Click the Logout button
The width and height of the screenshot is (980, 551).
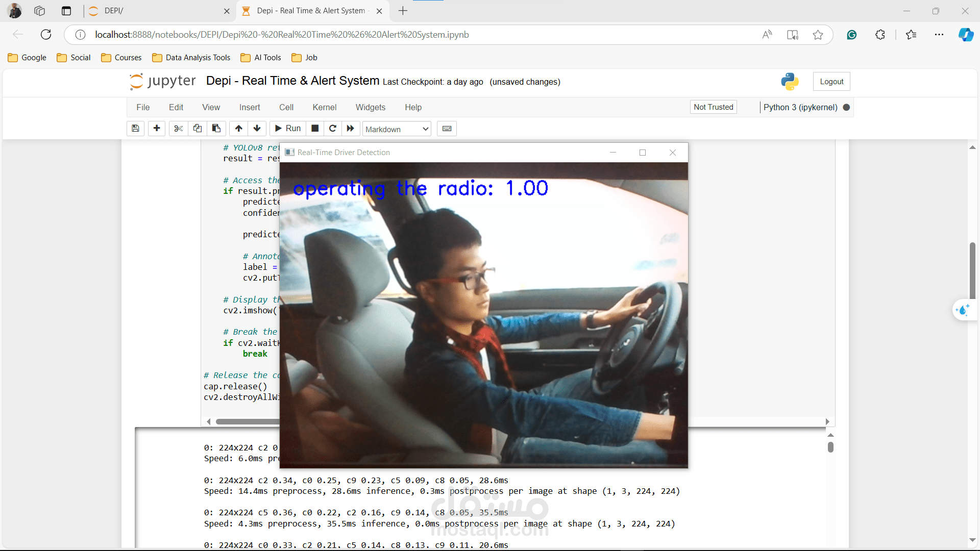[x=831, y=82]
